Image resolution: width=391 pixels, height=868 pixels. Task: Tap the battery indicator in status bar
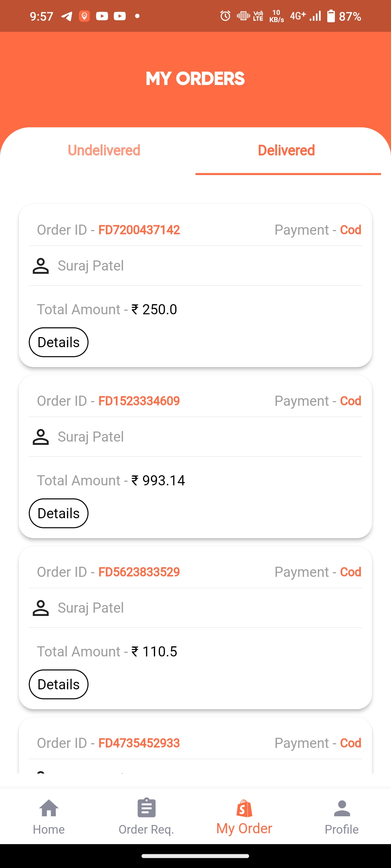pos(331,16)
